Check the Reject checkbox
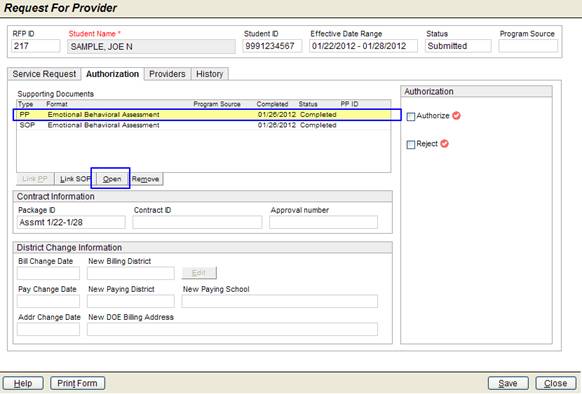The height and width of the screenshot is (394, 582). (x=411, y=144)
